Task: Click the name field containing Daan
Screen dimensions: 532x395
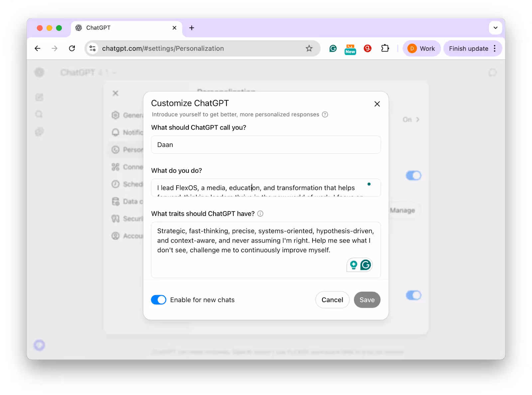Action: pyautogui.click(x=266, y=145)
